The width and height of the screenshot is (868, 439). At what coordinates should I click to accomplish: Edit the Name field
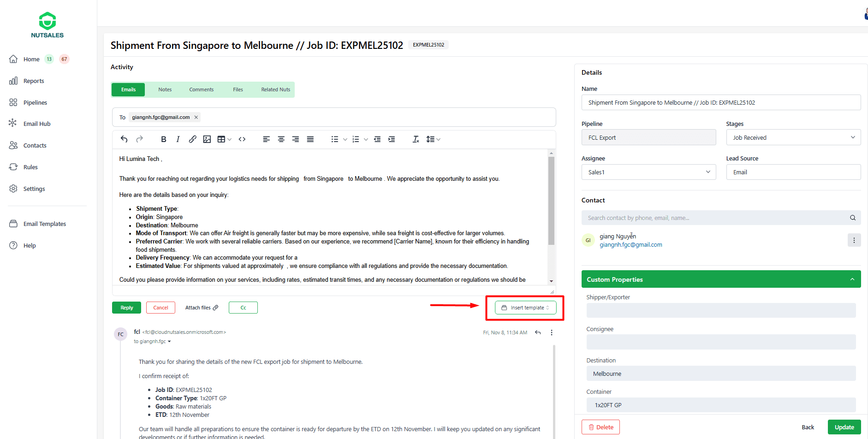[x=721, y=102]
